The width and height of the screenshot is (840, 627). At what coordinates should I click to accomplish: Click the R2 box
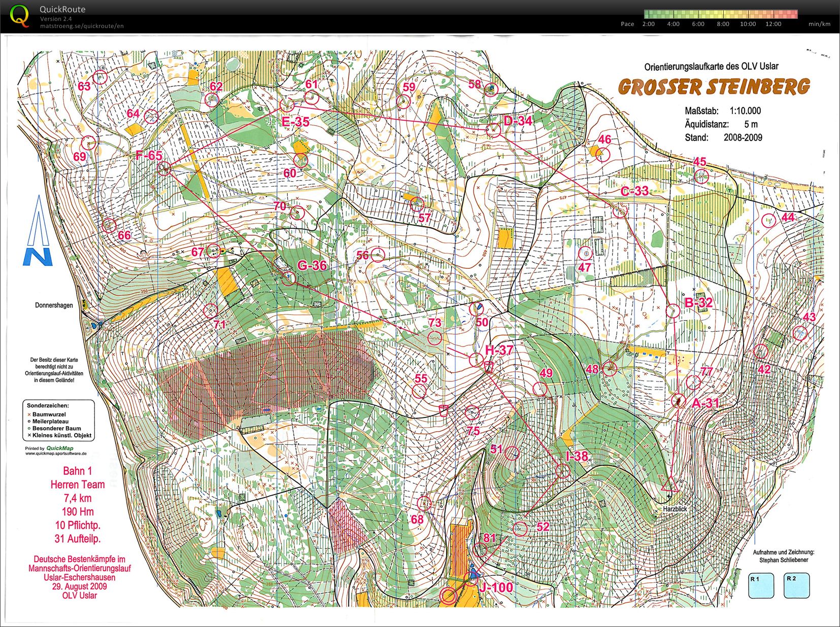(796, 586)
